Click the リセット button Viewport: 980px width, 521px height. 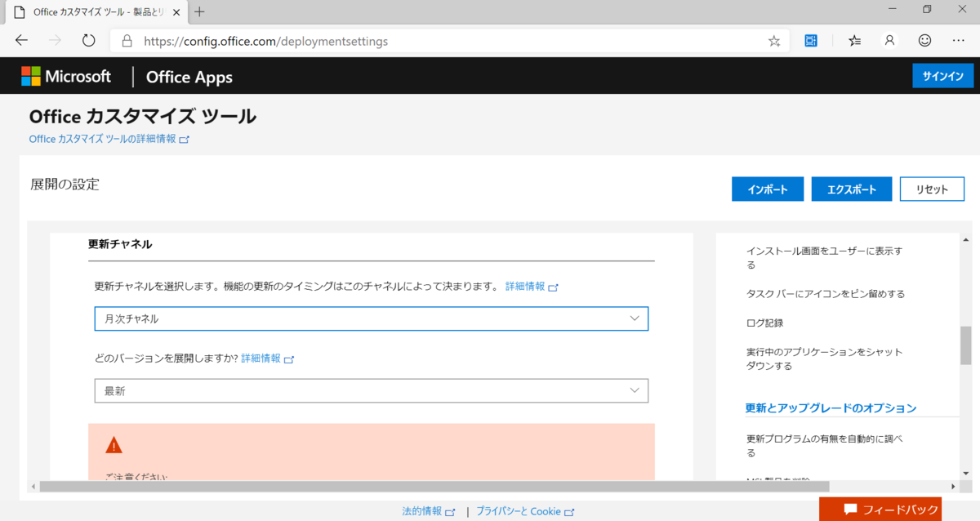(932, 189)
